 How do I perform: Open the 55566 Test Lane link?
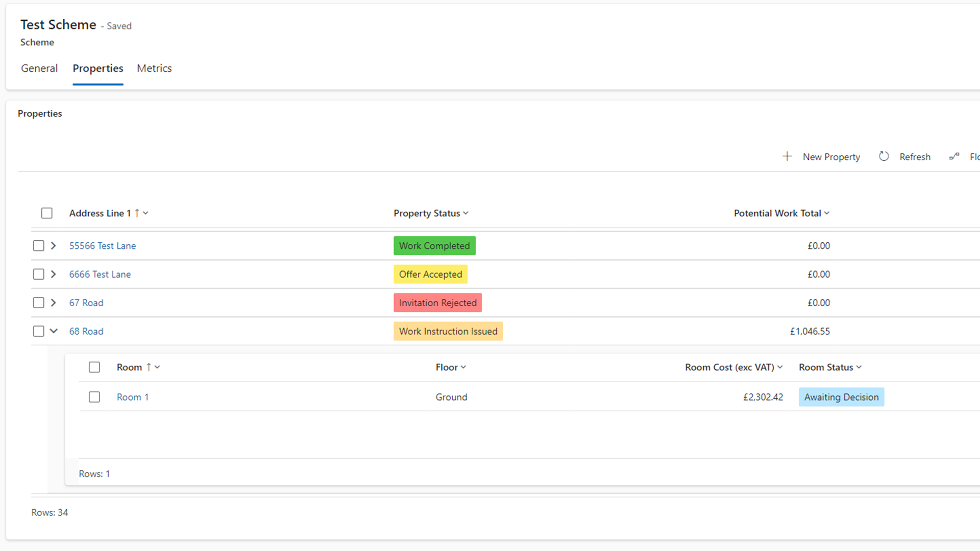103,246
